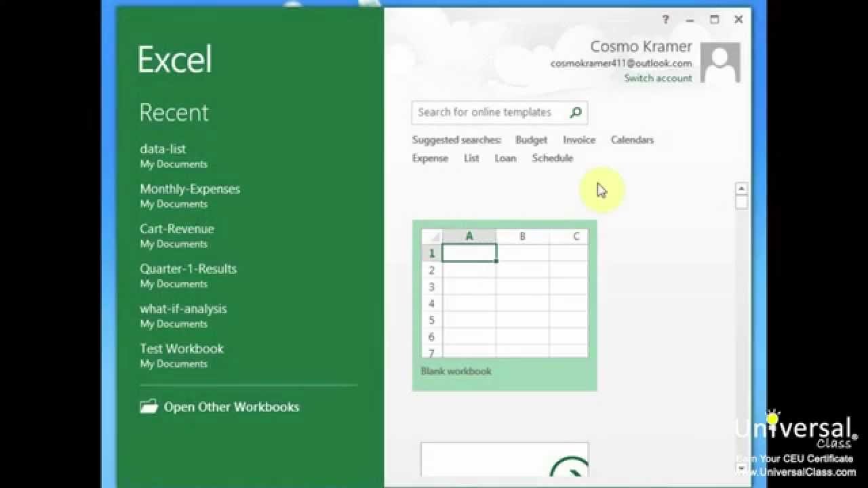Click the Cosmo Kramer account name
This screenshot has height=488, width=868.
641,46
